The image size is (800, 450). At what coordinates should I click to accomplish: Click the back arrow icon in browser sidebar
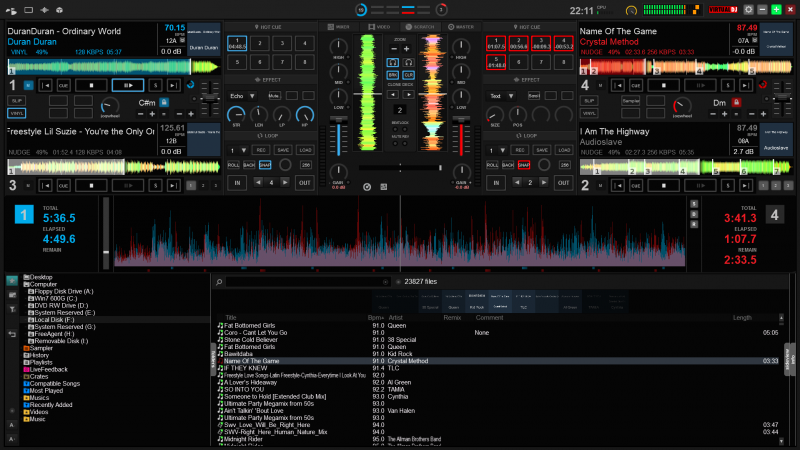point(12,334)
